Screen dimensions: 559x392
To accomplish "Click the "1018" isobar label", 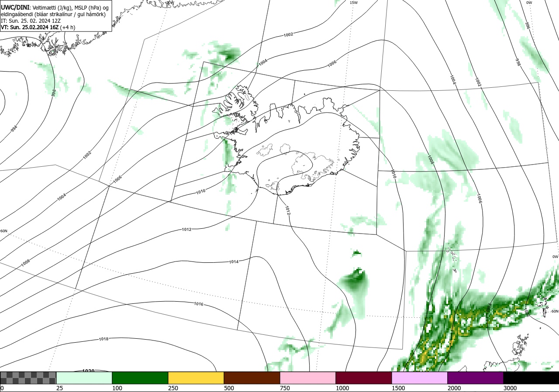I will point(104,339).
